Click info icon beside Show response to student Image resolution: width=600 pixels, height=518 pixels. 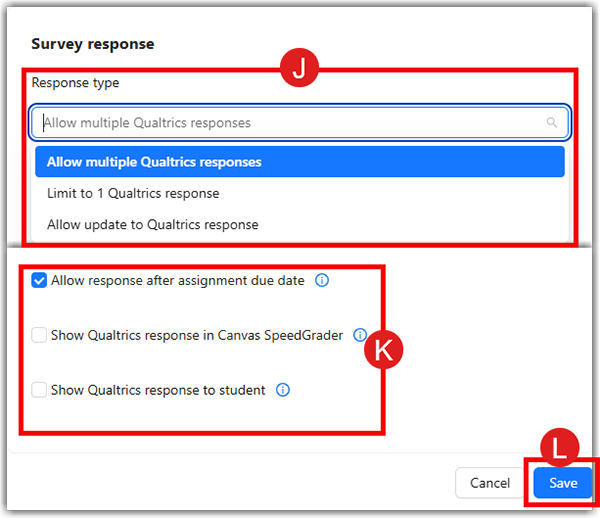click(x=283, y=390)
